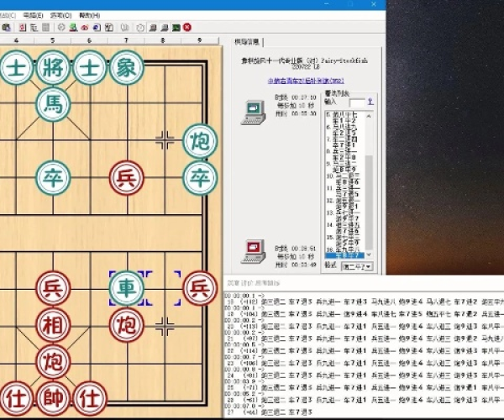Click the blue globe document toolbar icon
This screenshot has height=420, width=504.
click(x=97, y=28)
